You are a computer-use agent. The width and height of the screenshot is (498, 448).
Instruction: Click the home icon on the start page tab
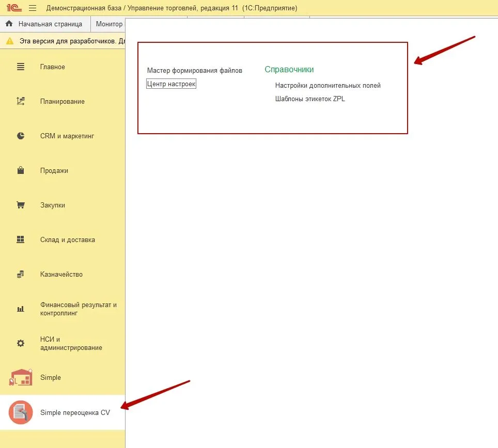point(9,23)
